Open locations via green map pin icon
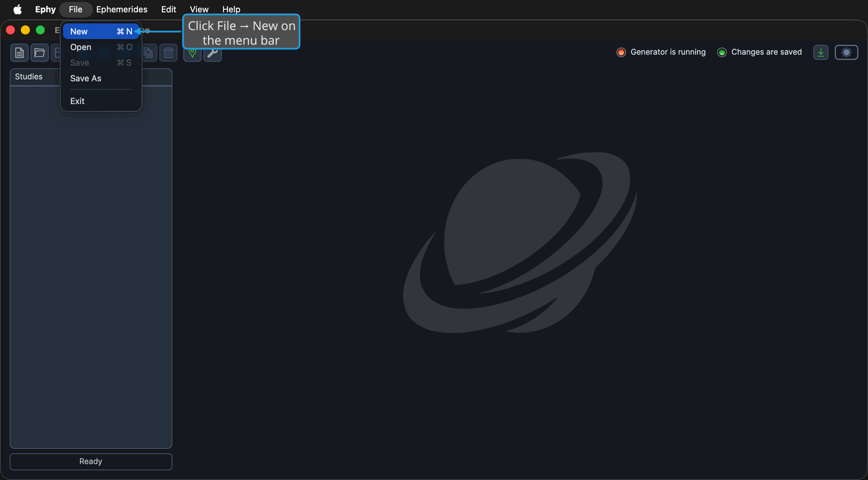Screen dimensions: 868x480 pos(192,53)
